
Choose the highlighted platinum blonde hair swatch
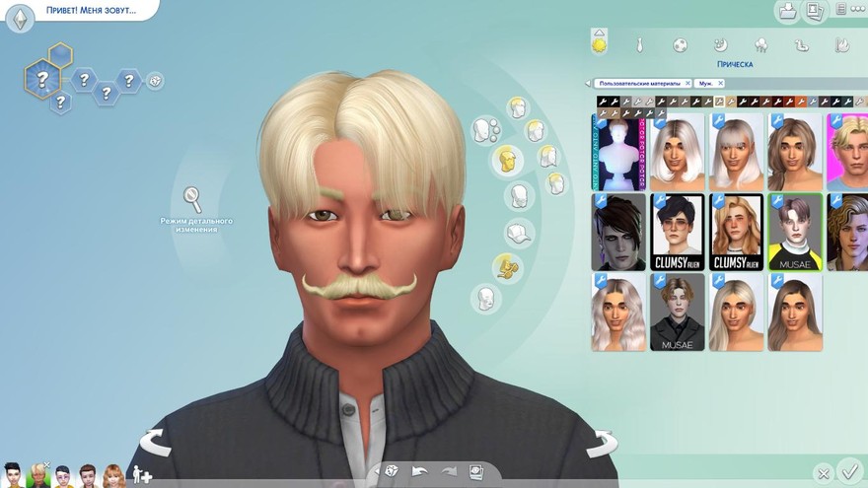pyautogui.click(x=719, y=102)
